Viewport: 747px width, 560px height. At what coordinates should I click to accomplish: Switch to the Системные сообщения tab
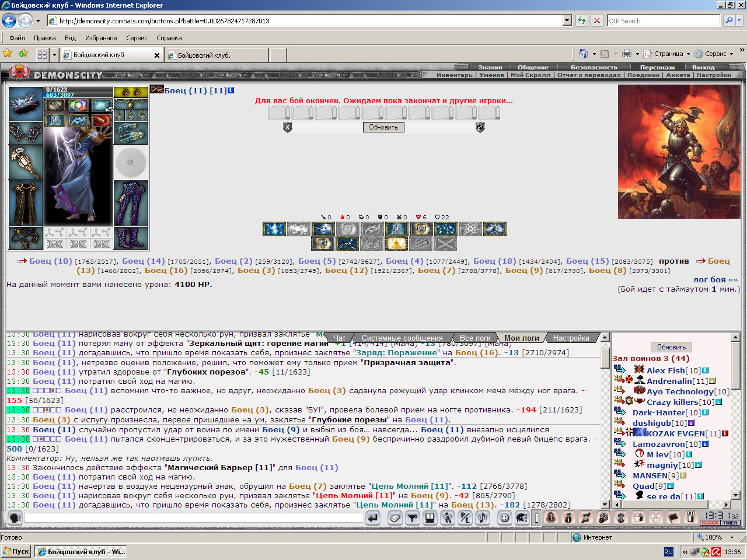[402, 338]
